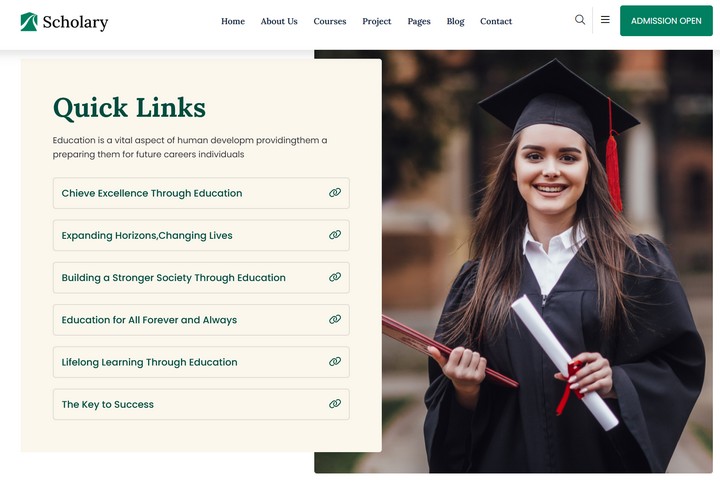Screen dimensions: 720x484
Task: Click link icon beside Building a Stronger Society
Action: [x=335, y=277]
